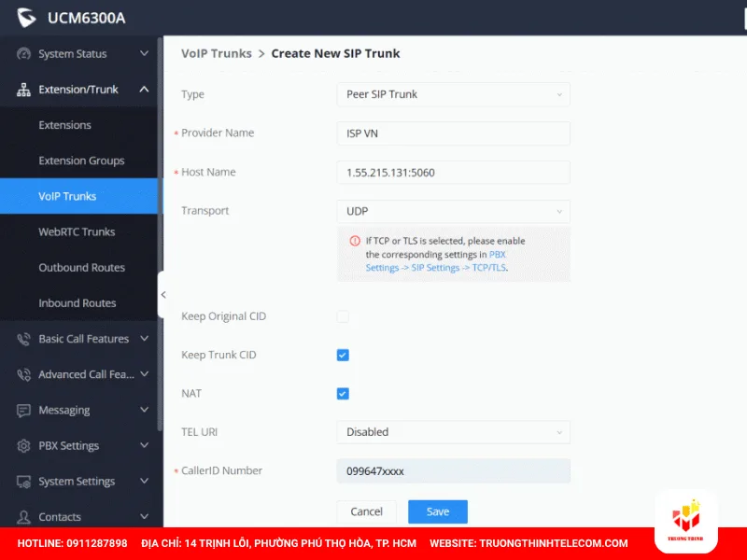747x560 pixels.
Task: Expand the Messaging chevron
Action: (x=145, y=410)
